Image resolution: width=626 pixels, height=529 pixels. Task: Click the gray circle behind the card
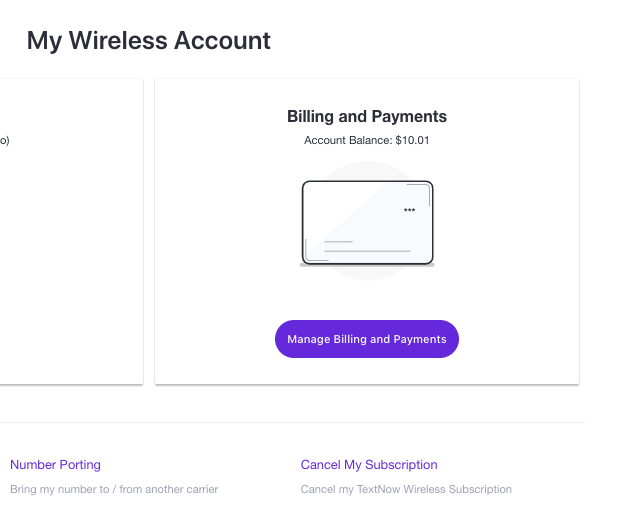(367, 170)
